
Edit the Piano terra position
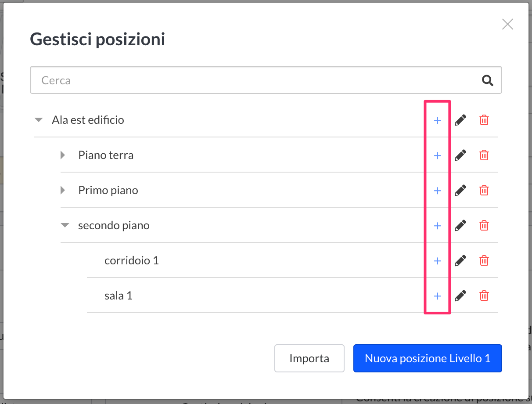(460, 155)
